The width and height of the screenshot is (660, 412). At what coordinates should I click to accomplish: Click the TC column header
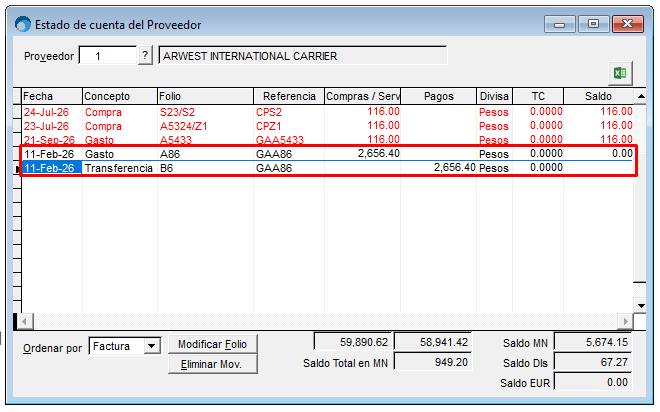(x=538, y=96)
